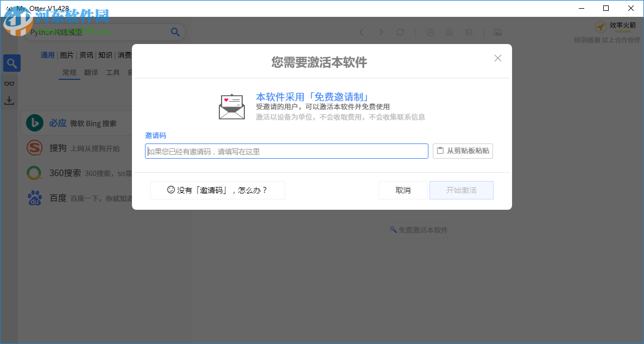Screen dimensions: 644x344
Task: Select the 搜狗 search engine icon
Action: point(35,148)
